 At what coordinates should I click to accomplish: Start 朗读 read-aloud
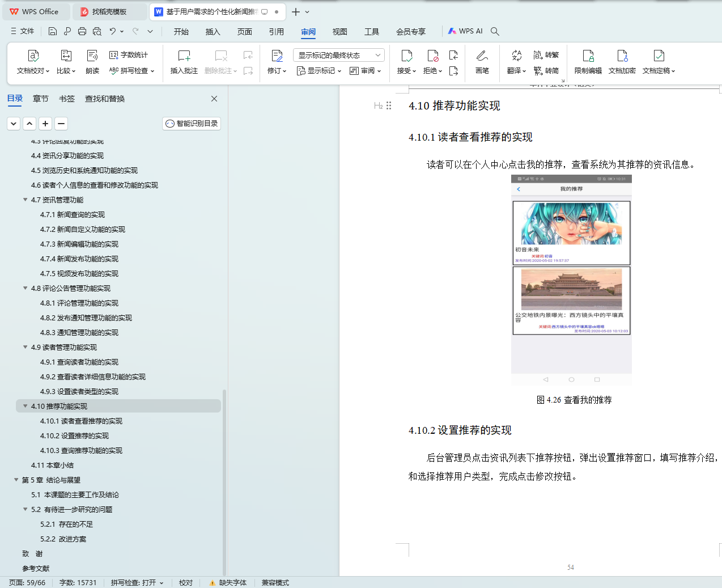(92, 62)
